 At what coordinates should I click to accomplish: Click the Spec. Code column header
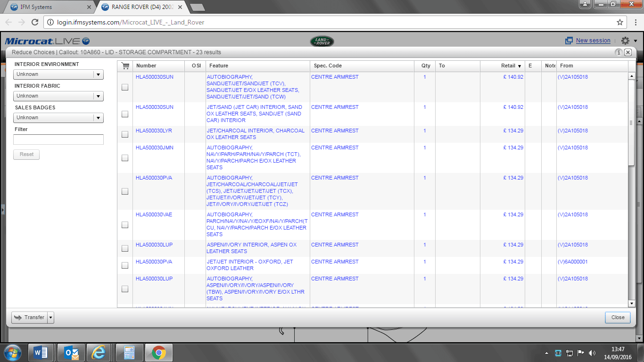[x=362, y=66]
